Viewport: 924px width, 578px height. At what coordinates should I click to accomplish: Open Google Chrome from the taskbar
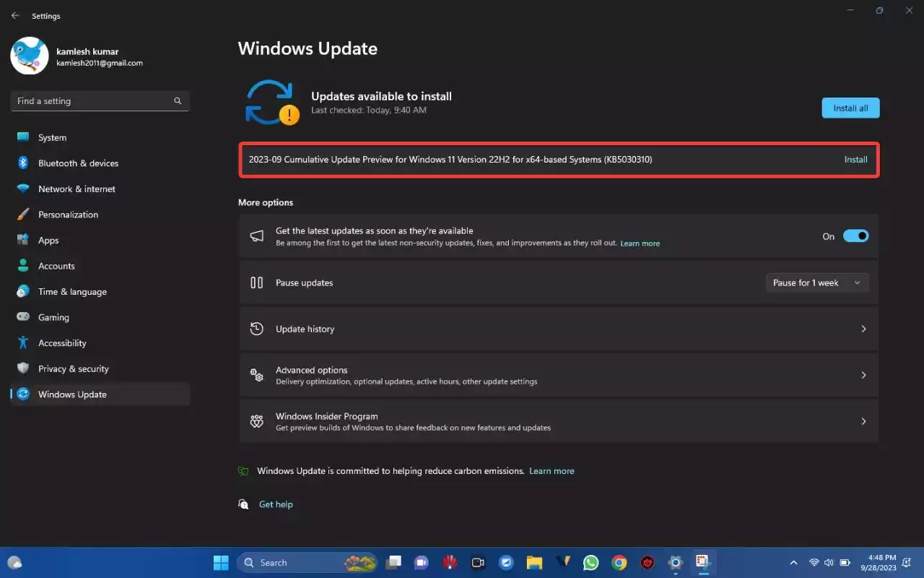coord(619,562)
